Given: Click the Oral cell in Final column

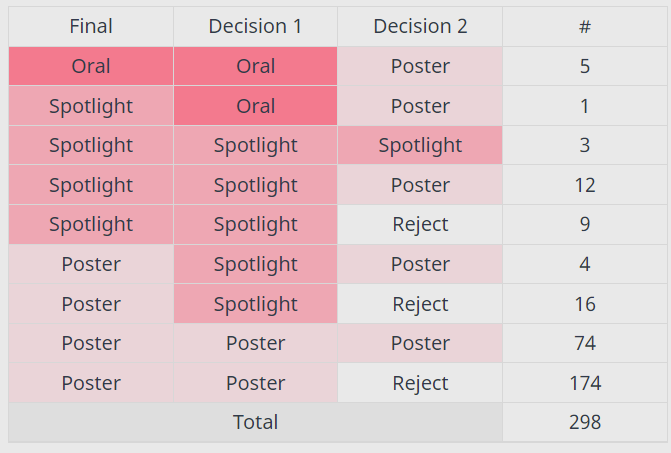Looking at the screenshot, I should click(x=91, y=67).
